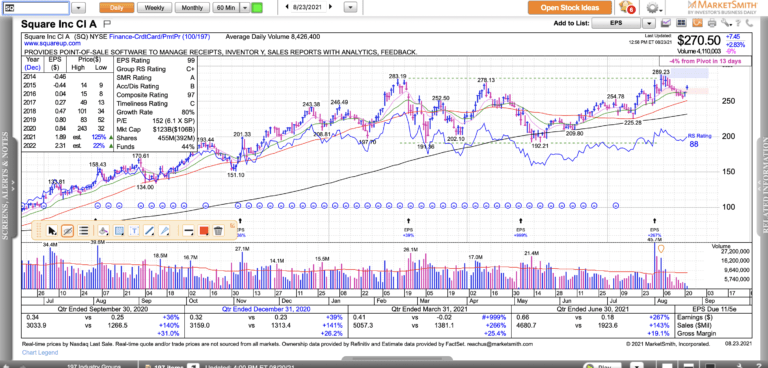Open the Add to List dropdown arrow
Image resolution: width=768 pixels, height=368 pixels.
[x=649, y=23]
